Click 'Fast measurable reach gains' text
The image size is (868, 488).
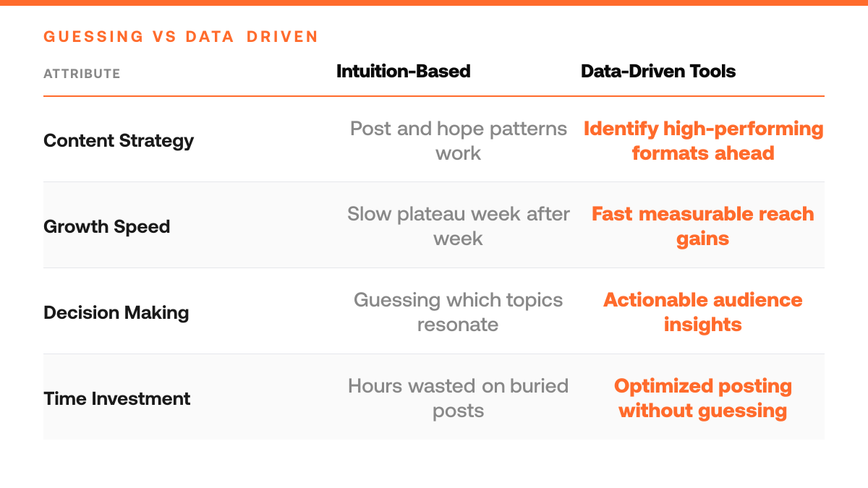[x=703, y=226]
